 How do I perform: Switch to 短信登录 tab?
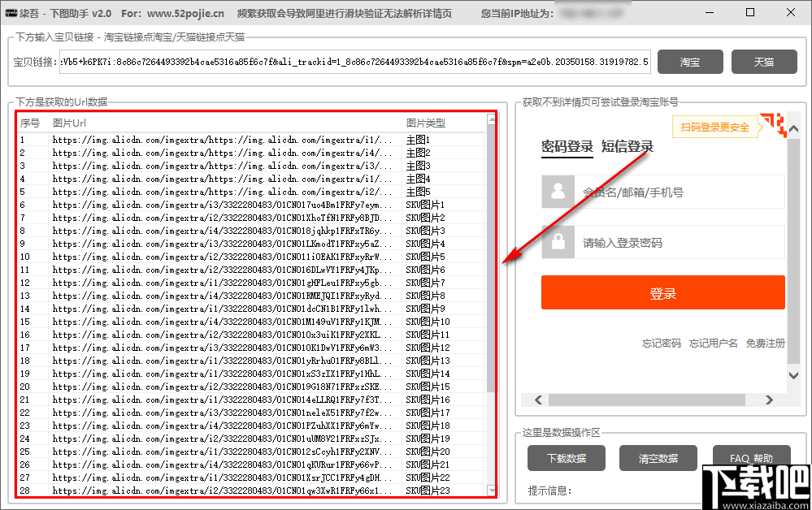click(x=627, y=146)
